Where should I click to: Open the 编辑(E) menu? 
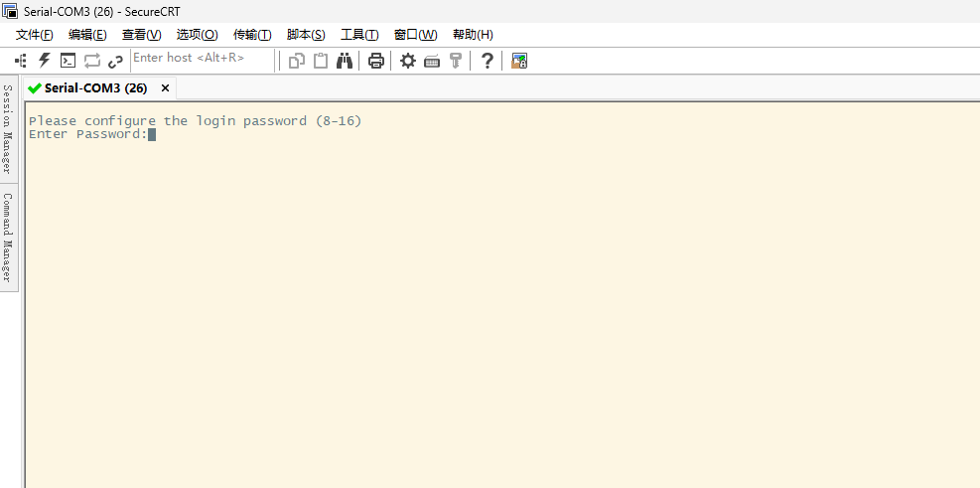click(x=87, y=35)
